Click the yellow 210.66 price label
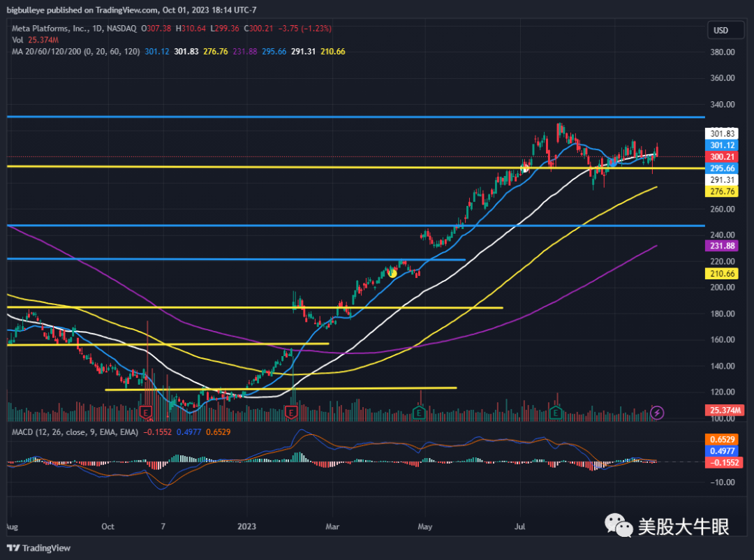Image resolution: width=754 pixels, height=560 pixels. (x=722, y=274)
